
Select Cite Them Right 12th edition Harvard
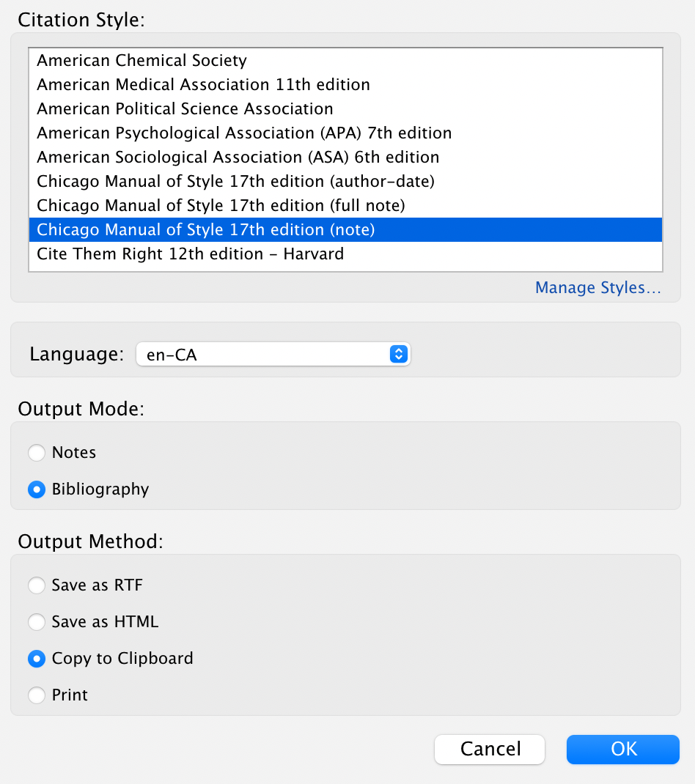click(x=346, y=254)
